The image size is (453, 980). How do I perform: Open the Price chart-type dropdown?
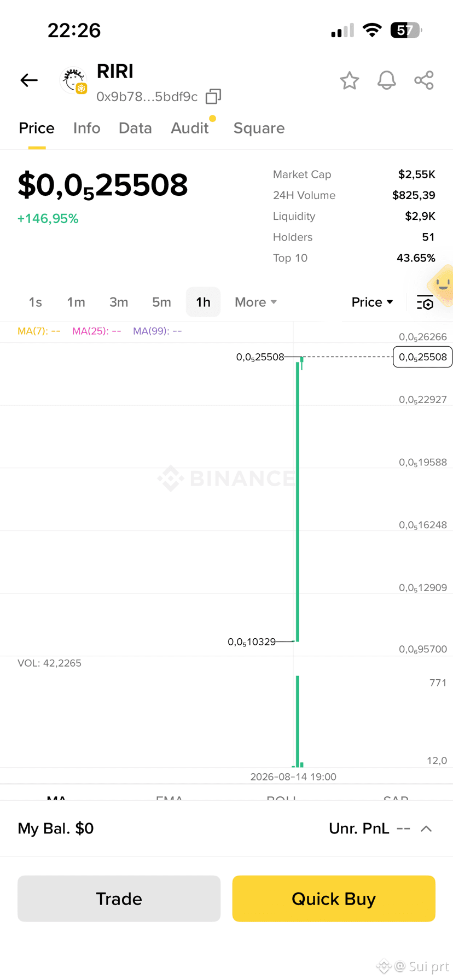pos(372,302)
